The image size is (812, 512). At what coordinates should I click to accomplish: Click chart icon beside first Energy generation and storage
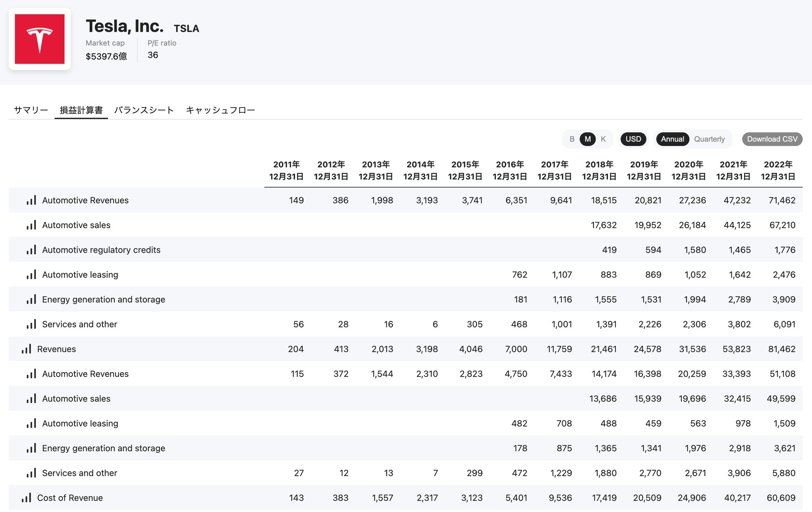[31, 299]
